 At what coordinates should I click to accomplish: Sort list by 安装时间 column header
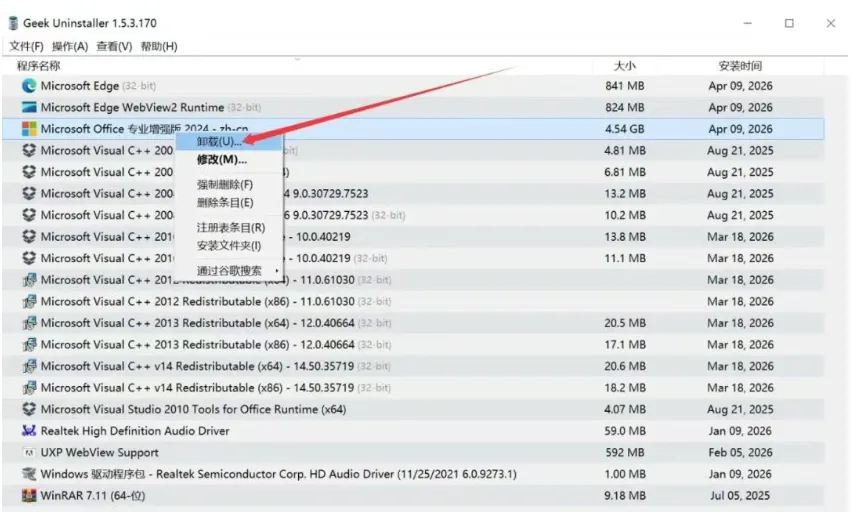click(740, 66)
